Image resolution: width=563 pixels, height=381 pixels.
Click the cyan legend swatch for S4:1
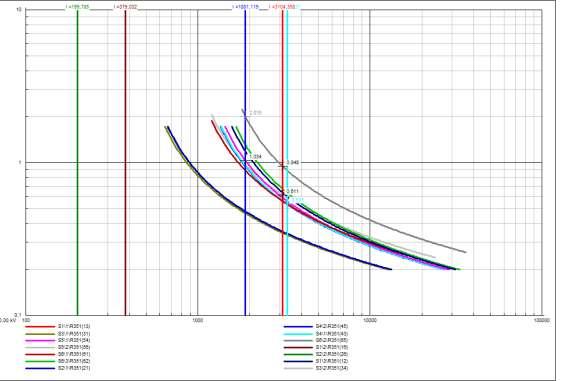(x=298, y=334)
